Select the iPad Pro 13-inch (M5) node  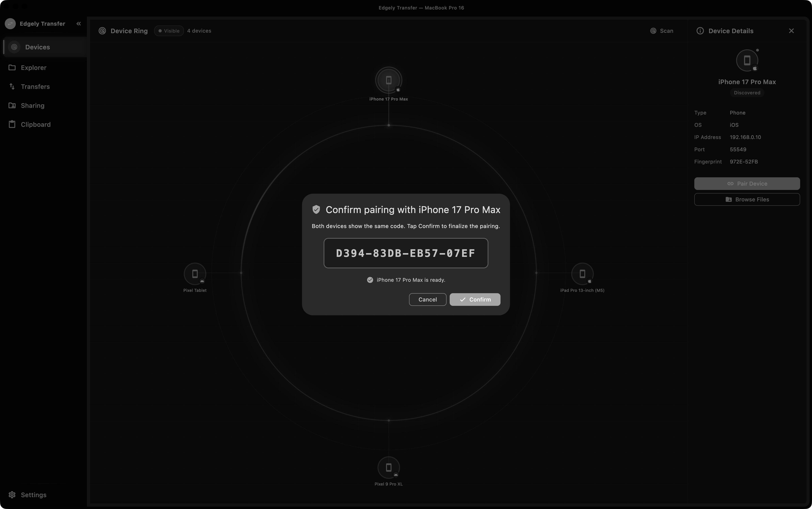point(582,274)
